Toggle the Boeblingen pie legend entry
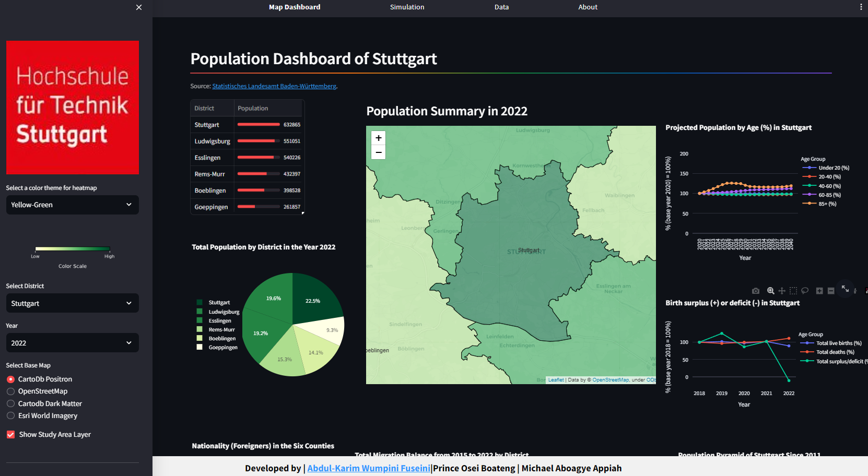The image size is (868, 476). coord(216,339)
